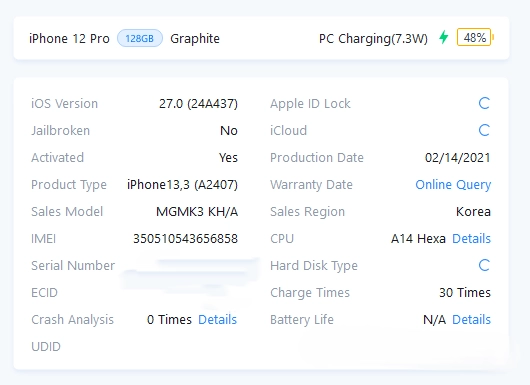Open Crash Analysis Details link
Screen dimensions: 530x385
(217, 319)
